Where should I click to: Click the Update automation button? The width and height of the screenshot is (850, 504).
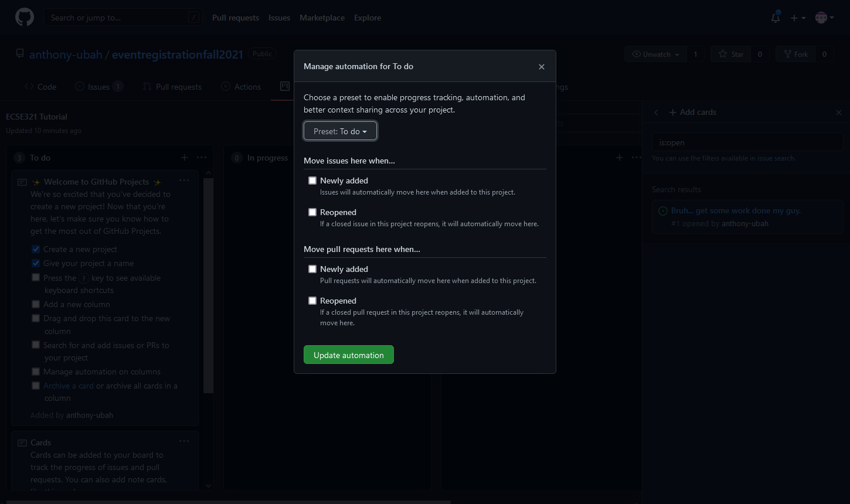point(348,355)
